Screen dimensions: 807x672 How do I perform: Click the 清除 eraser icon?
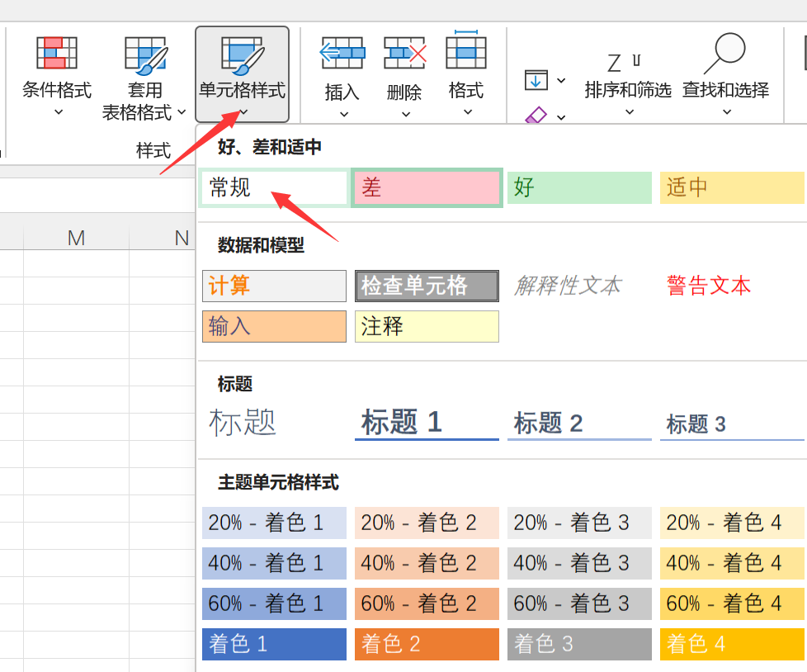tap(537, 114)
